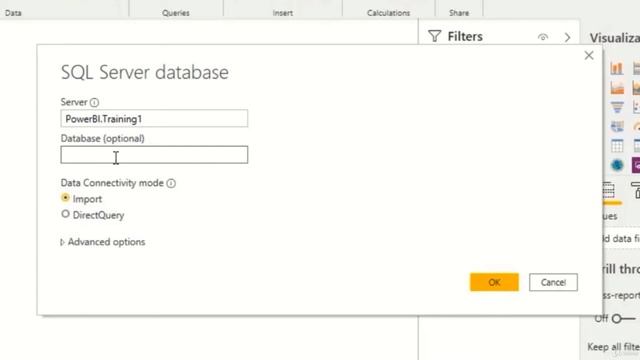Viewport: 640px width, 360px height.
Task: Click the Filters pane heading
Action: (x=465, y=36)
